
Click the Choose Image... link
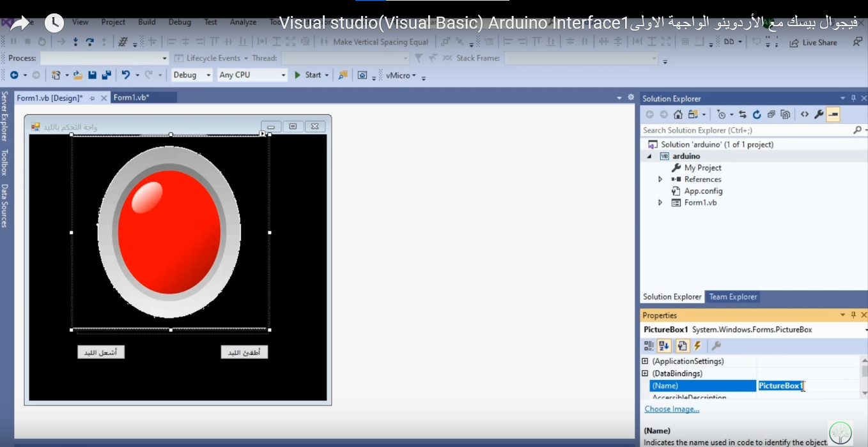tap(672, 409)
